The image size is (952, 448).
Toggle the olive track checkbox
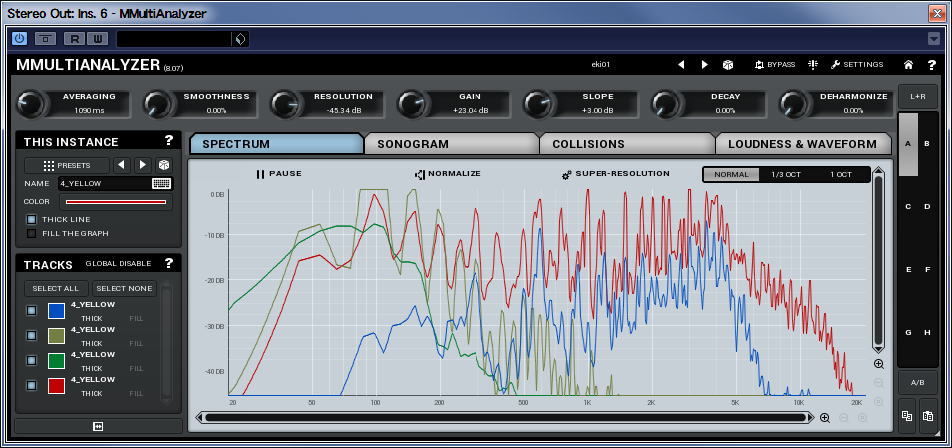coord(32,336)
